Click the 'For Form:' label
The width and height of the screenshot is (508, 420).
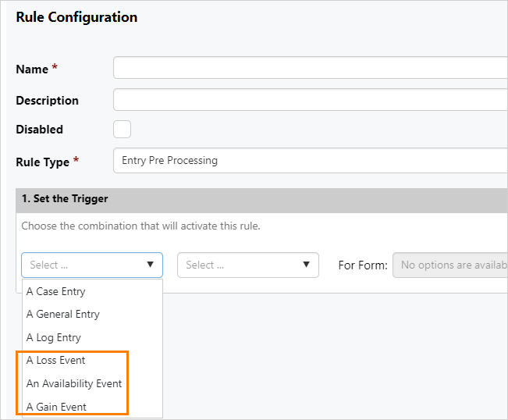coord(362,265)
